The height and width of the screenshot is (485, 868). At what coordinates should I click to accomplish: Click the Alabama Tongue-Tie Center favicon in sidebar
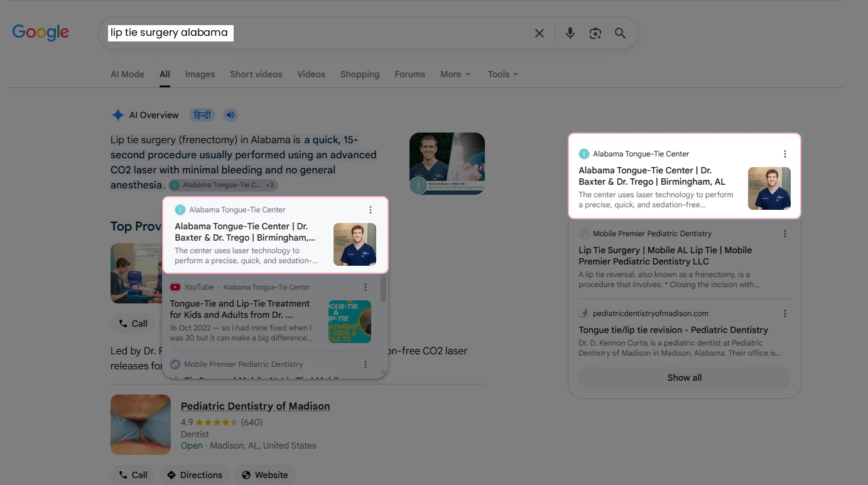coord(584,154)
